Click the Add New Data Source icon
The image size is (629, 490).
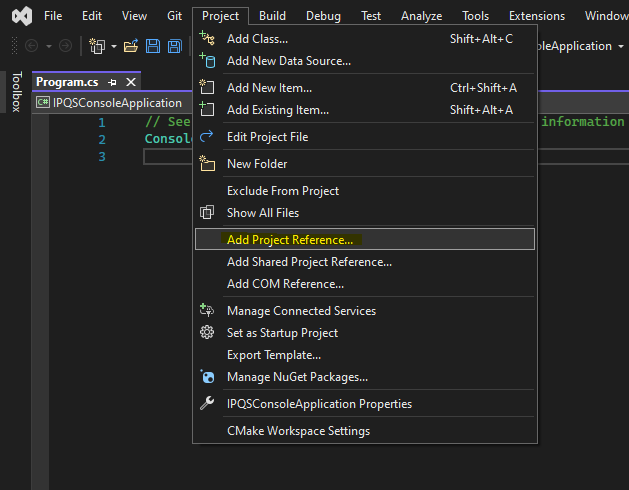pos(207,60)
